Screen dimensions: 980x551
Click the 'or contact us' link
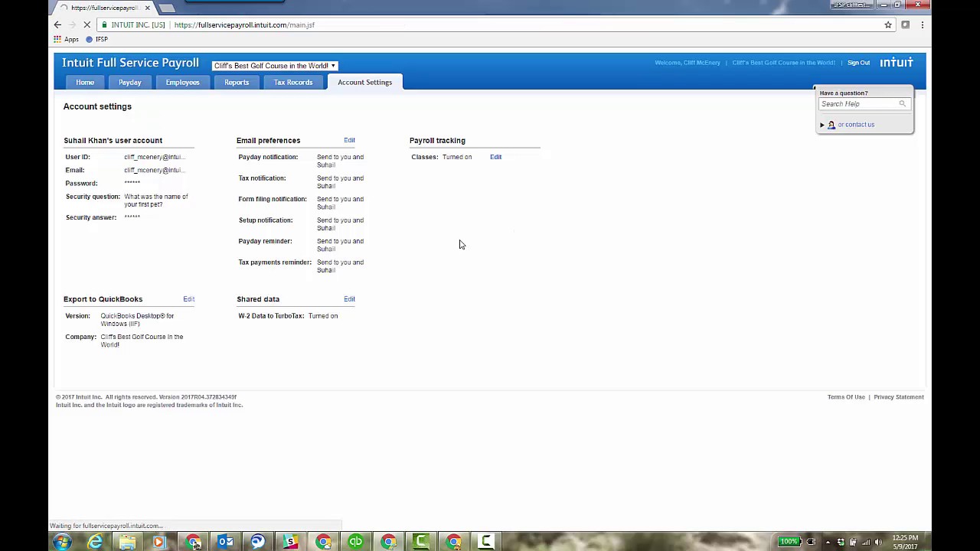coord(856,125)
